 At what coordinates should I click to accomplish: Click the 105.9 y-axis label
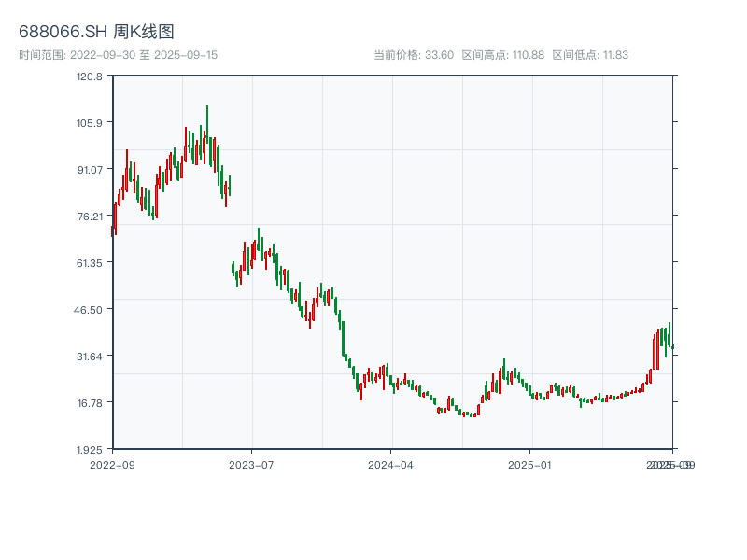pos(90,123)
